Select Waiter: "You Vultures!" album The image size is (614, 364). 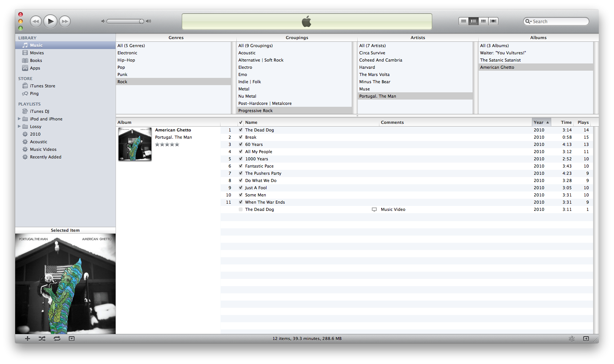click(x=536, y=53)
